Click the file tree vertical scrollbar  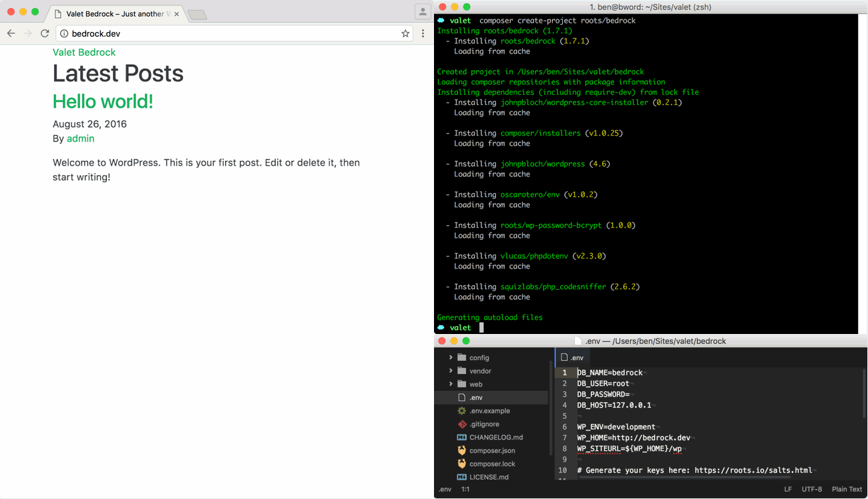pyautogui.click(x=551, y=407)
